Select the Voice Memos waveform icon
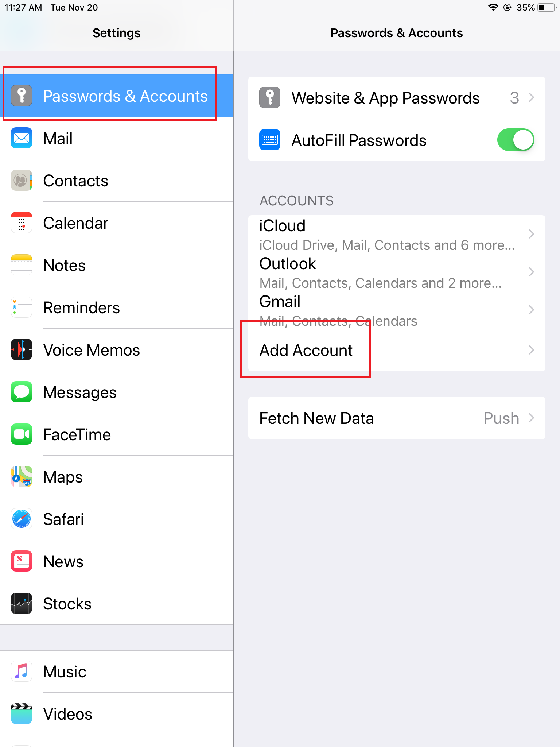This screenshot has width=560, height=747. coord(22,350)
